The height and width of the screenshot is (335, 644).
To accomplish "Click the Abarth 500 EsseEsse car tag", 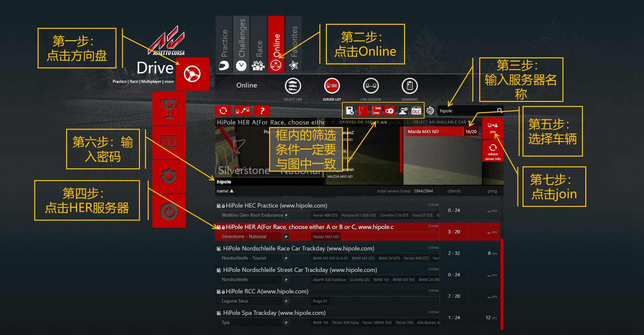I will pos(330,280).
